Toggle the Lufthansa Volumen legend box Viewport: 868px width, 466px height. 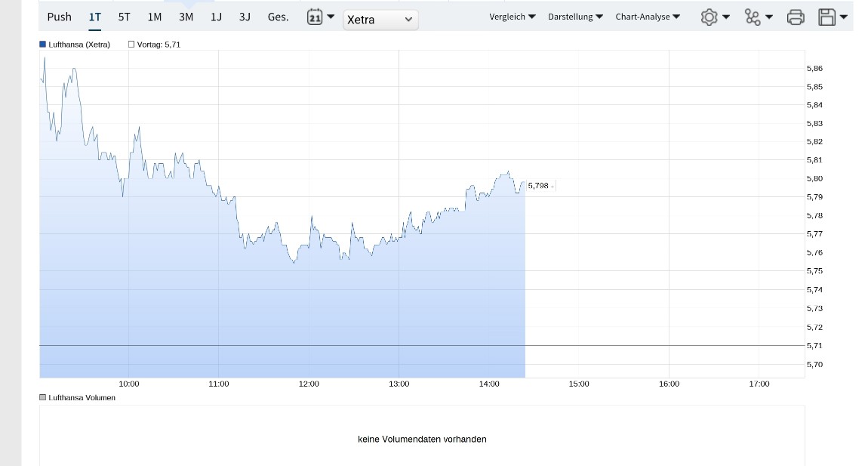coord(43,397)
